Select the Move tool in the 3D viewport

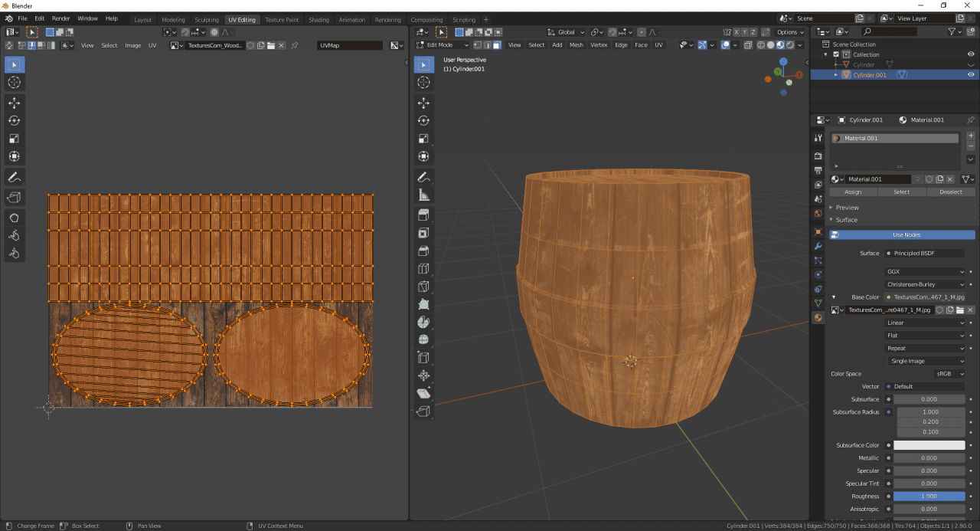point(423,102)
